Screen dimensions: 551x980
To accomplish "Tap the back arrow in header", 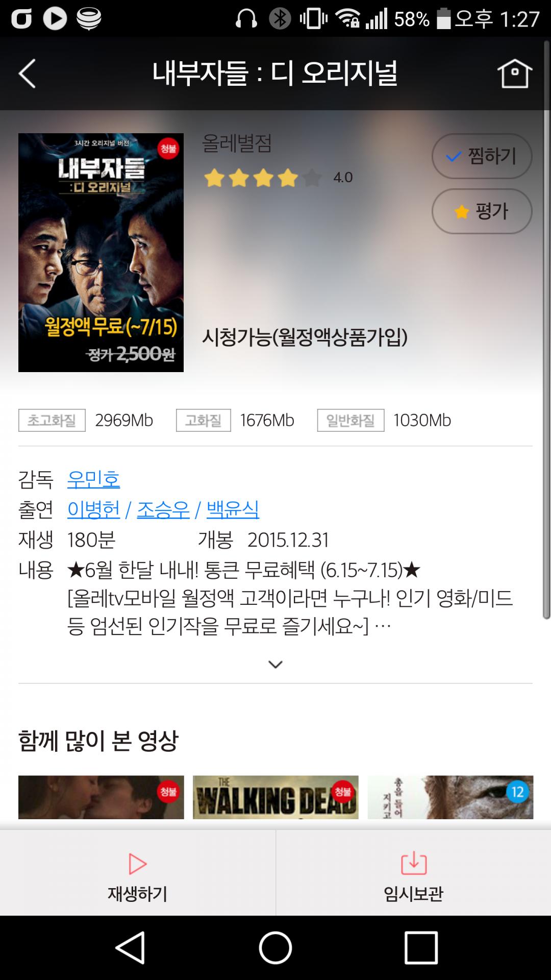I will (28, 73).
